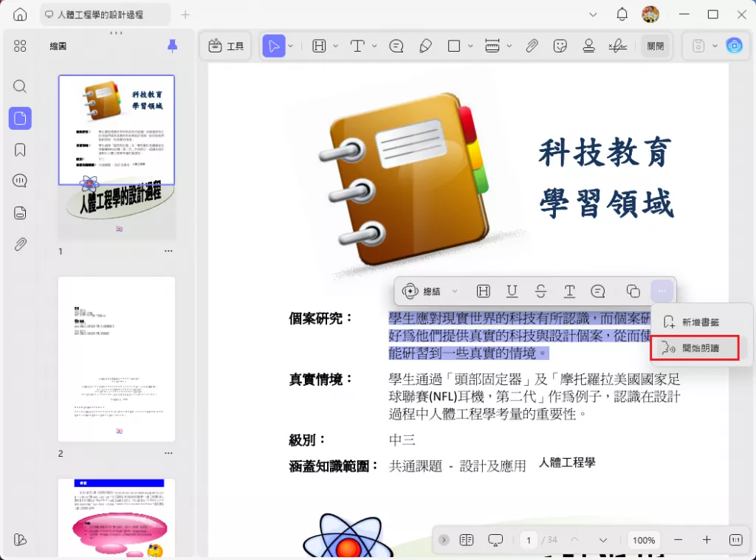
Task: Select the Highlight tool in the top toolbar
Action: pos(317,46)
